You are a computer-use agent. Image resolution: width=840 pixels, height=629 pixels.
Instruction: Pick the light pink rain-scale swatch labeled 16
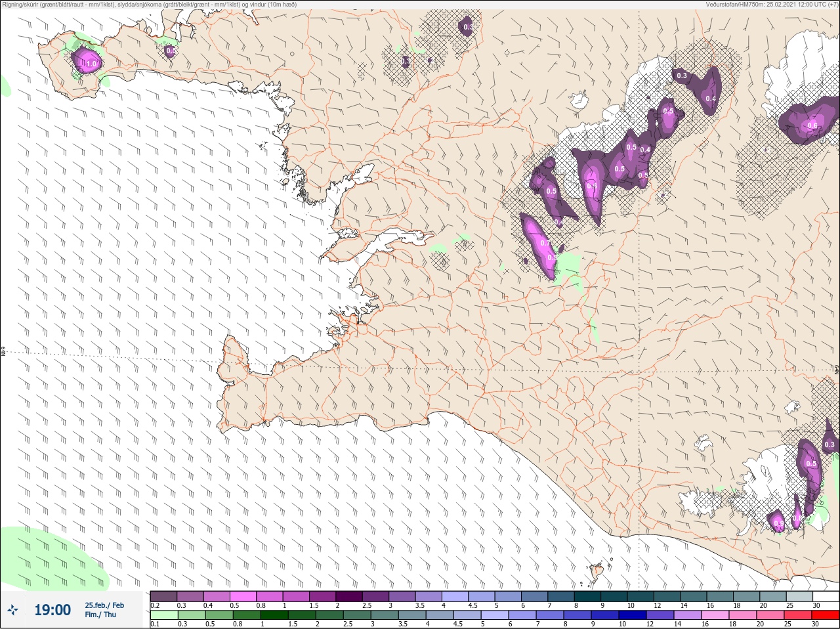[715, 615]
